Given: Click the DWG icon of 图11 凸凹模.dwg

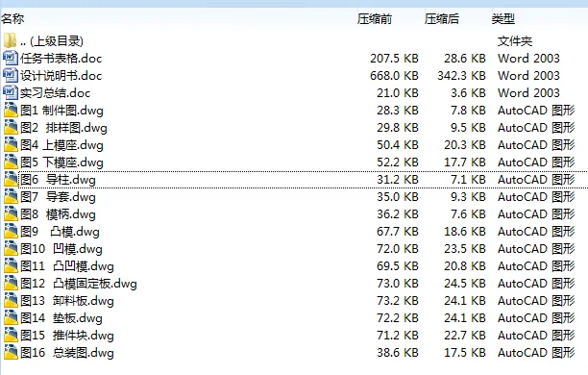Looking at the screenshot, I should coord(11,265).
